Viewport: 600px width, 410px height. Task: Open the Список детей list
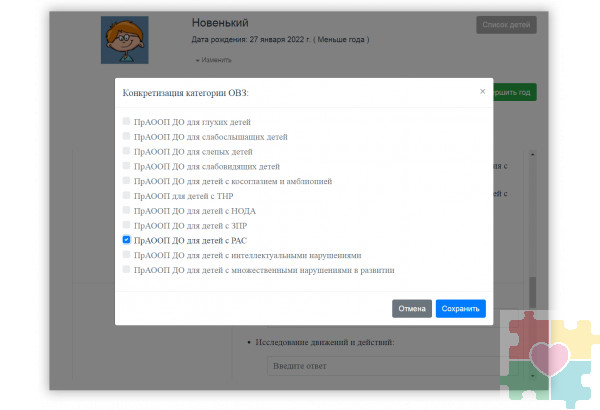[x=505, y=24]
